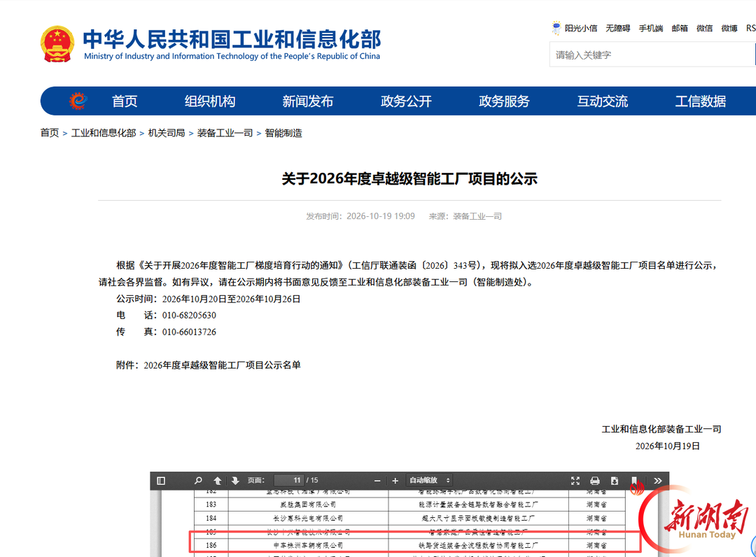Open the 邮箱 link
The height and width of the screenshot is (557, 756).
[680, 29]
